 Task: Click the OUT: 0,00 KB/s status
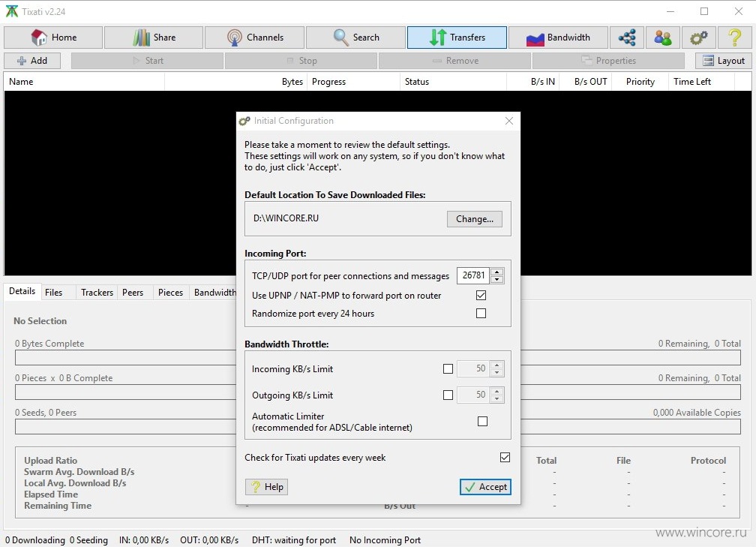[209, 540]
